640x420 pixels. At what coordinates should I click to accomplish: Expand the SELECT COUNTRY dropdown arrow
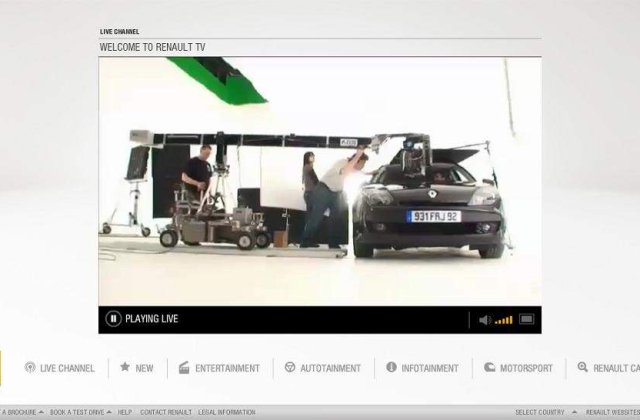pos(574,412)
